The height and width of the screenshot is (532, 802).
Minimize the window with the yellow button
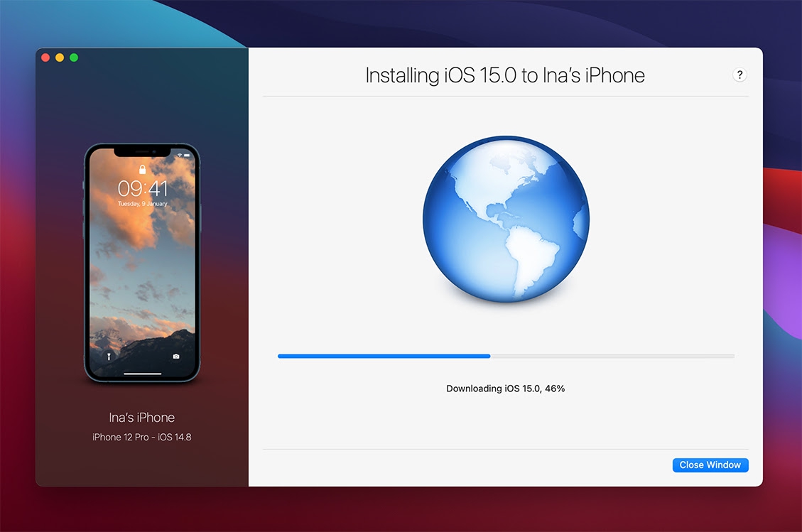point(60,58)
